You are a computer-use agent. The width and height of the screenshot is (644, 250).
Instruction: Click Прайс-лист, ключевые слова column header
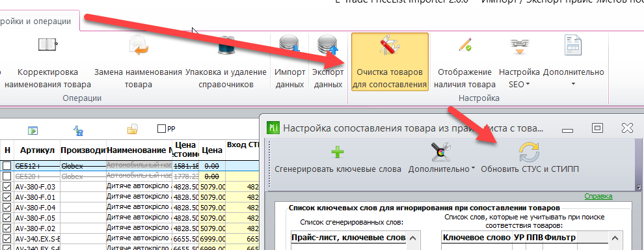coord(348,237)
